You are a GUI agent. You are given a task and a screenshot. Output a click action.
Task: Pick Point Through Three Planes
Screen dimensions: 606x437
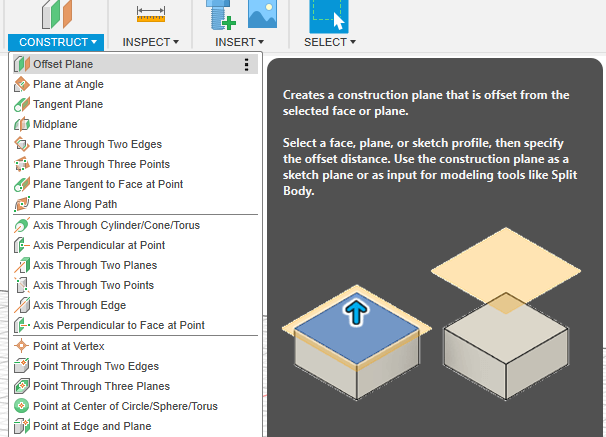135,386
